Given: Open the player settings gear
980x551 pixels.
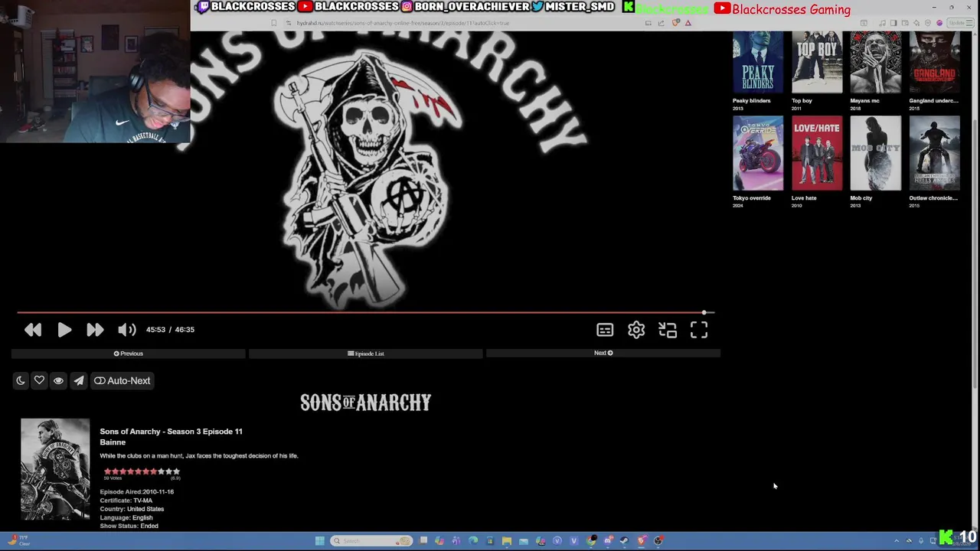Looking at the screenshot, I should (x=636, y=330).
